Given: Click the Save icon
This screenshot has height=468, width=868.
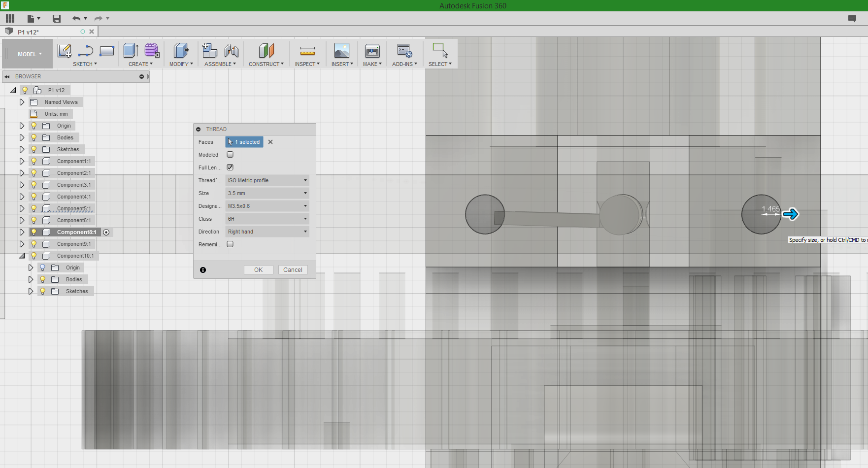Looking at the screenshot, I should tap(57, 19).
